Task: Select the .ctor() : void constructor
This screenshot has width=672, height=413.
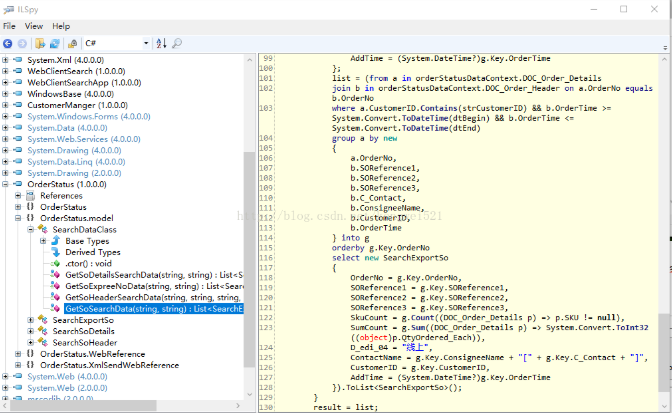Action: tap(88, 263)
